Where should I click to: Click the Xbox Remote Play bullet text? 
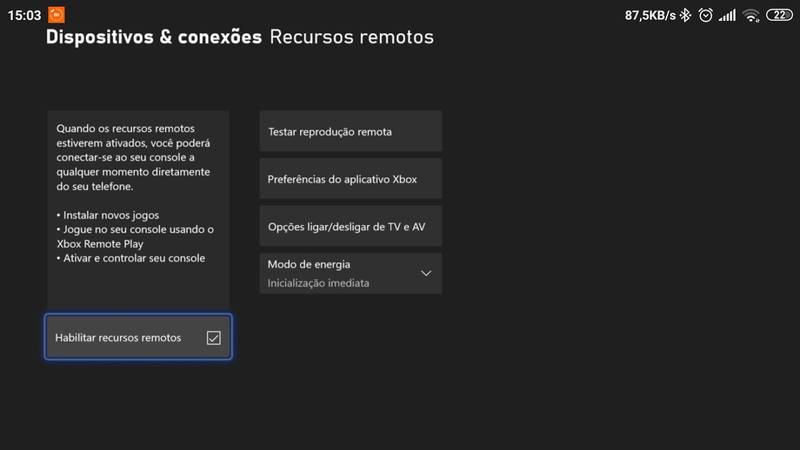(135, 236)
